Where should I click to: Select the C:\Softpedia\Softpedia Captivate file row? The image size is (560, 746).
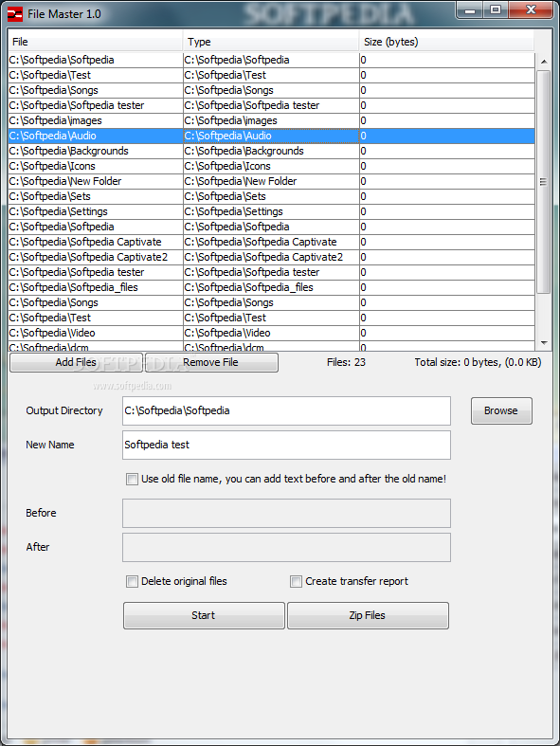(x=271, y=242)
